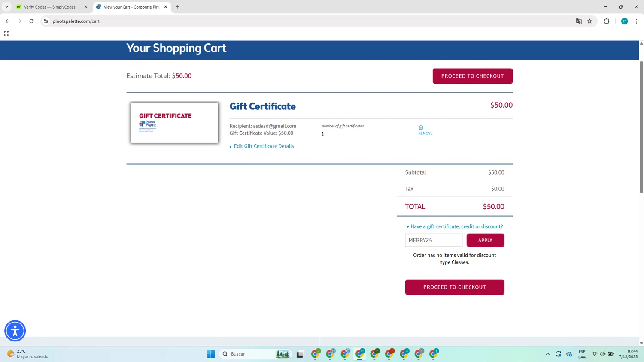Open the apps grid icon in bookmarks bar
The height and width of the screenshot is (362, 644).
coord(6,33)
